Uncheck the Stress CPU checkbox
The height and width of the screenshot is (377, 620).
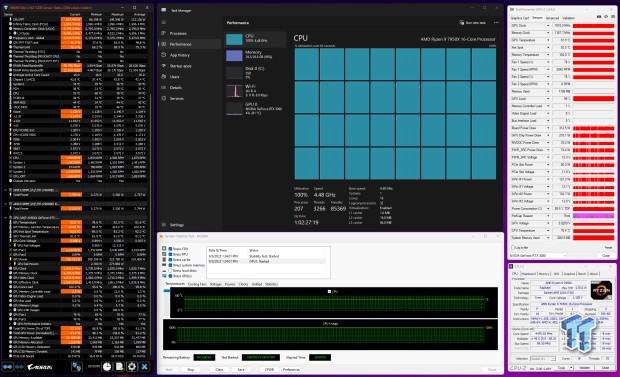[170, 249]
